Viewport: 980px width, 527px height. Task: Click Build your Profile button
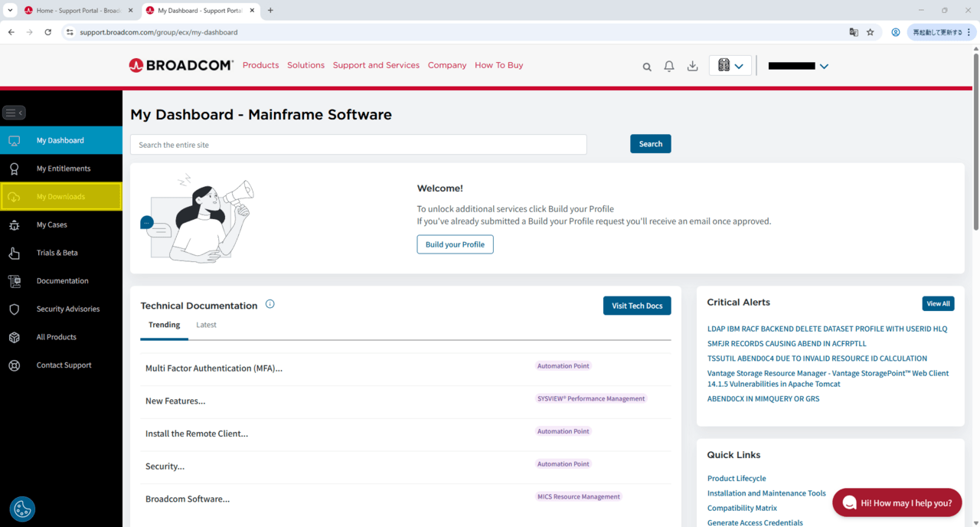pyautogui.click(x=455, y=244)
